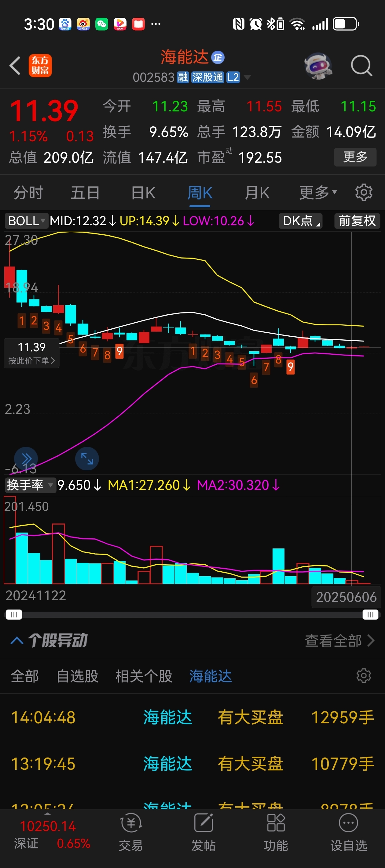This screenshot has height=868, width=385.
Task: Tap the 总值 209.0亿 value
Action: 68,157
